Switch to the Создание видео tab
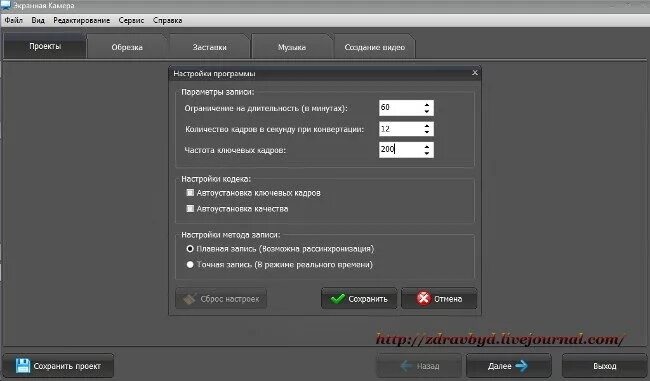The image size is (650, 381). [x=374, y=47]
